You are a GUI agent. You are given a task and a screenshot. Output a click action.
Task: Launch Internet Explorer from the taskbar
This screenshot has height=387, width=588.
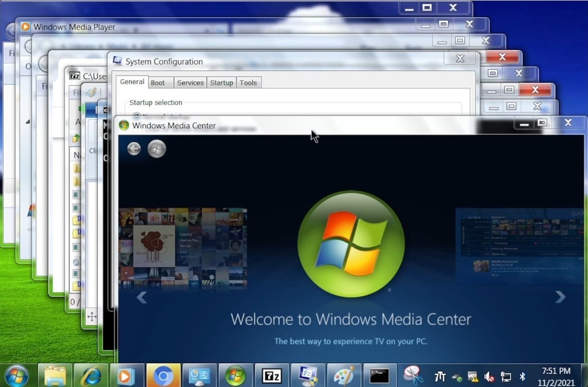(91, 376)
